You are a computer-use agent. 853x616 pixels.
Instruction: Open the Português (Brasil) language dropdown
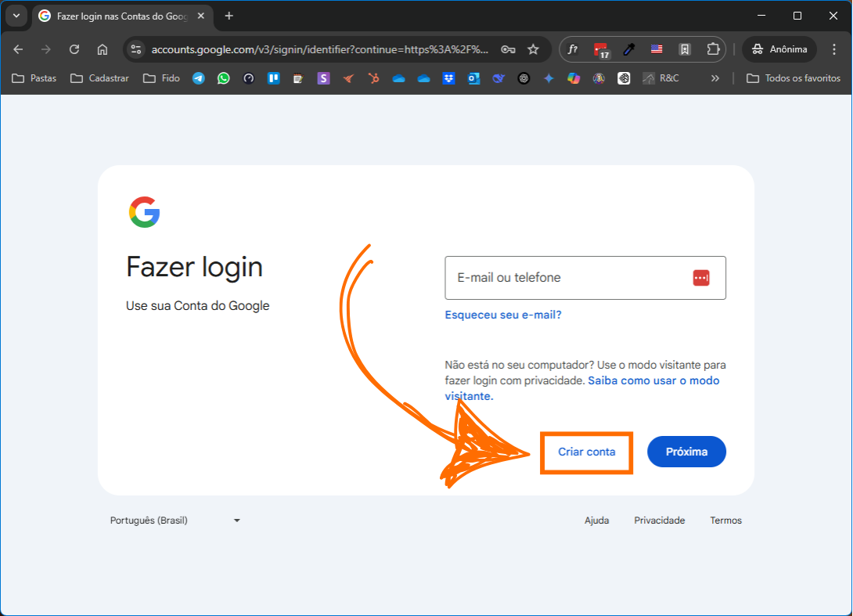(x=175, y=521)
